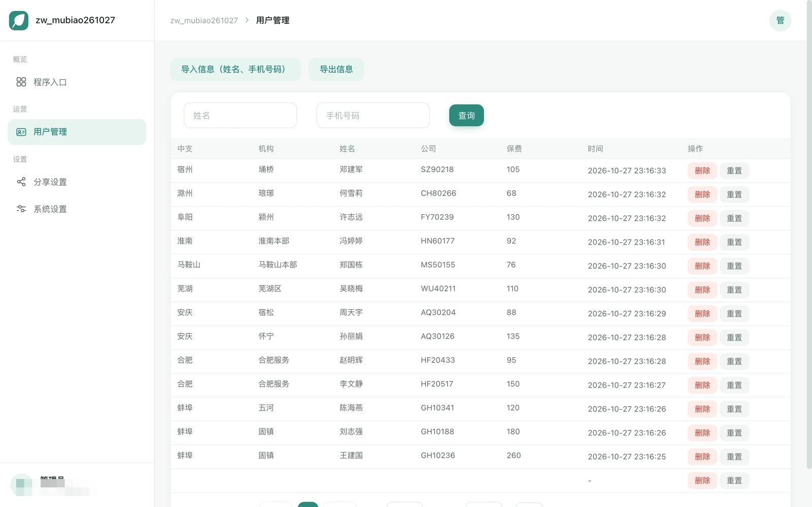Delete the 李文静 row
This screenshot has width=812, height=507.
coord(702,385)
